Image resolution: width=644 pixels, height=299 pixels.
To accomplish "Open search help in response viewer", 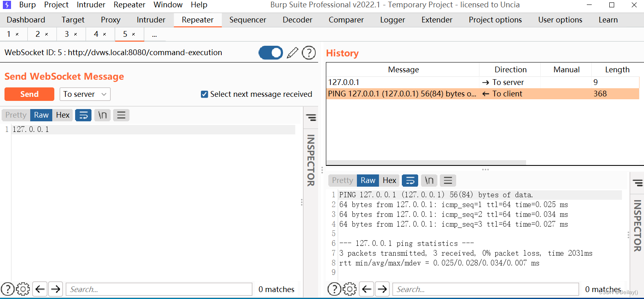I will pyautogui.click(x=334, y=289).
